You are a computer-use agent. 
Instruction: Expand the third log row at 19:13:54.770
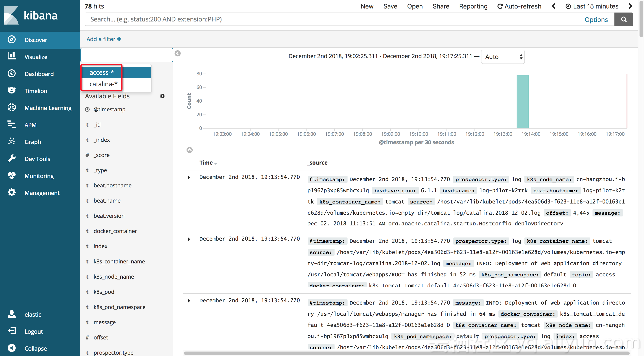tap(189, 301)
